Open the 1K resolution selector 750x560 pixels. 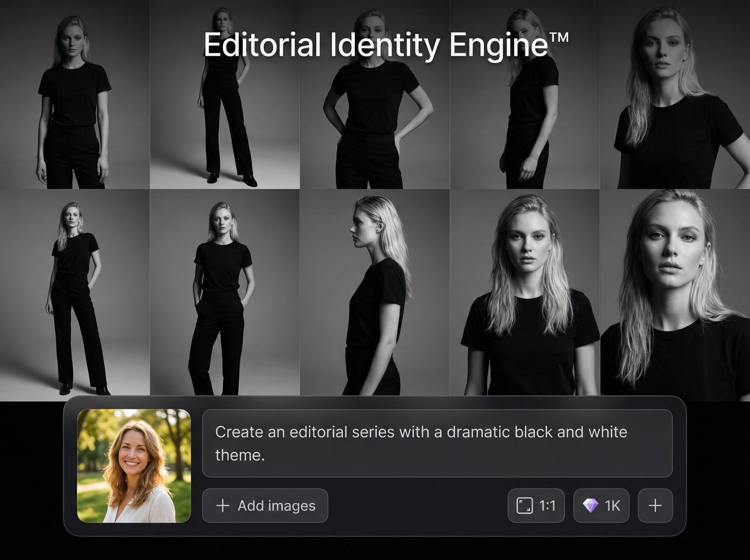point(601,505)
